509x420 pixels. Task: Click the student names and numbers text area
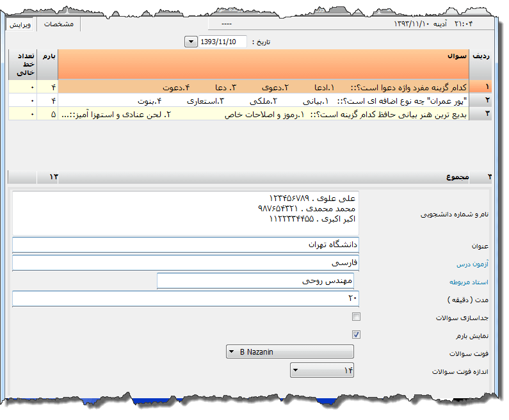pyautogui.click(x=186, y=213)
